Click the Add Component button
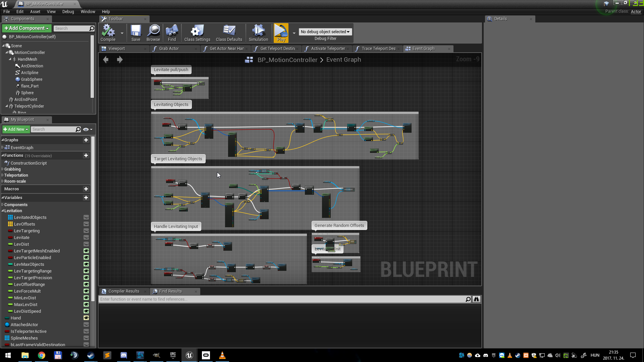The width and height of the screenshot is (644, 362). [26, 28]
